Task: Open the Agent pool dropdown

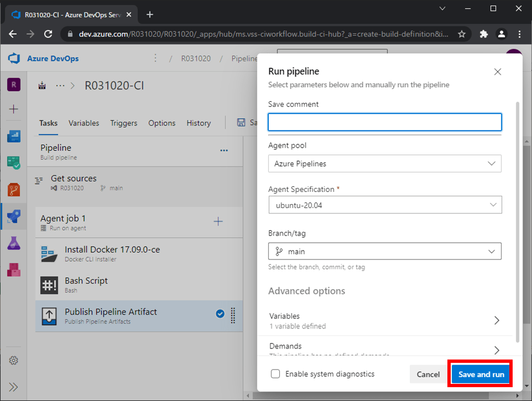Action: click(385, 164)
